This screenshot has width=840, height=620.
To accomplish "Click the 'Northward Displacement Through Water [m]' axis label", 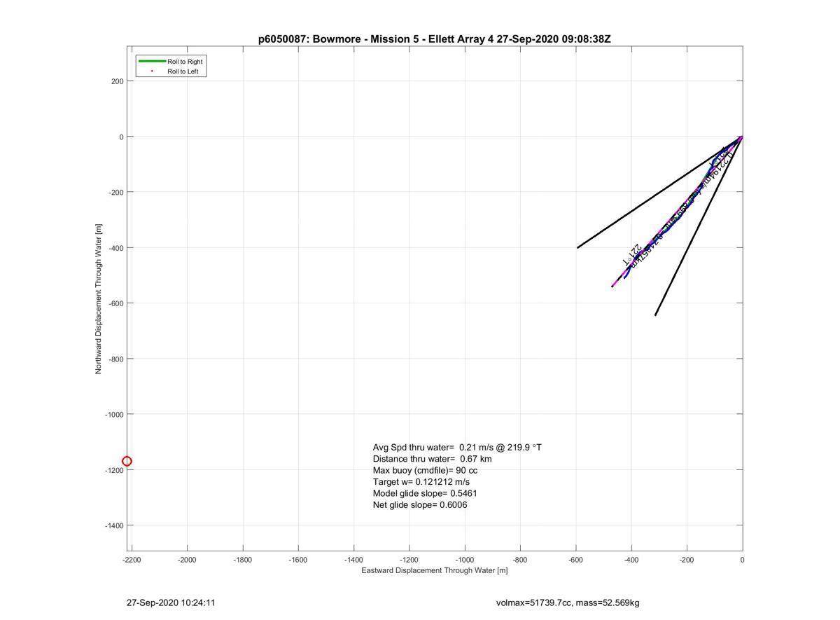I will coord(99,298).
